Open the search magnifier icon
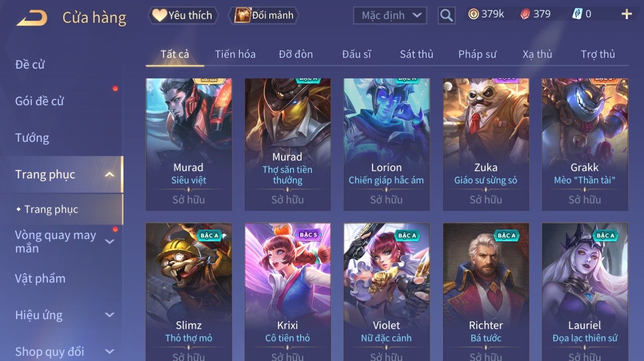The height and width of the screenshot is (361, 644). point(446,15)
